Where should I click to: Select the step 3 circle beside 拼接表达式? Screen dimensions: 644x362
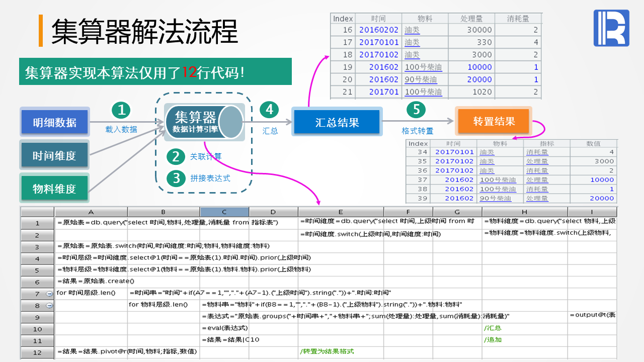(x=176, y=178)
